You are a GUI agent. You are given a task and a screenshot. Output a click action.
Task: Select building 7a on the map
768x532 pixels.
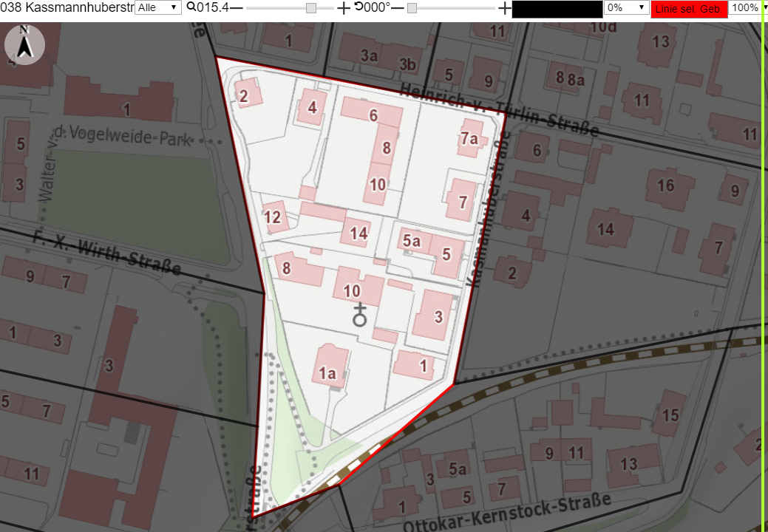(x=471, y=138)
